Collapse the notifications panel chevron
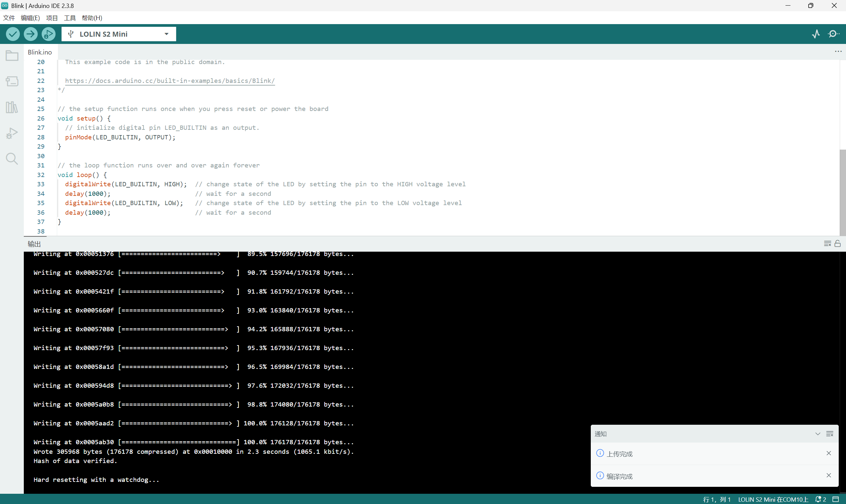846x504 pixels. (x=818, y=434)
